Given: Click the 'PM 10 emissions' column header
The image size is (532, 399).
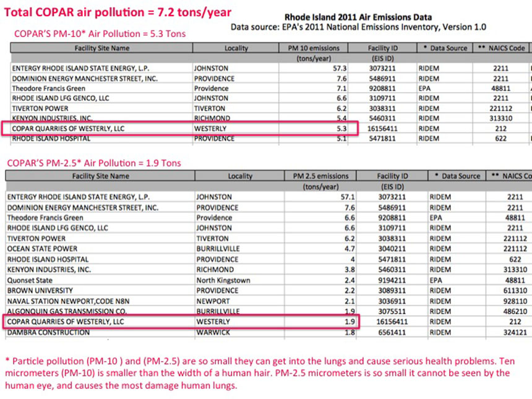Looking at the screenshot, I should pos(314,48).
